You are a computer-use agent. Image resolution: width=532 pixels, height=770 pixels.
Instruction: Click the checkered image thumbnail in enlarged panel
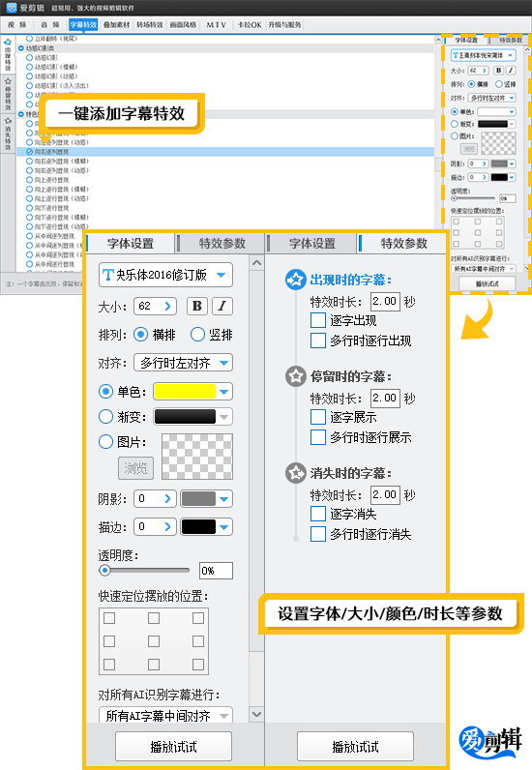197,457
